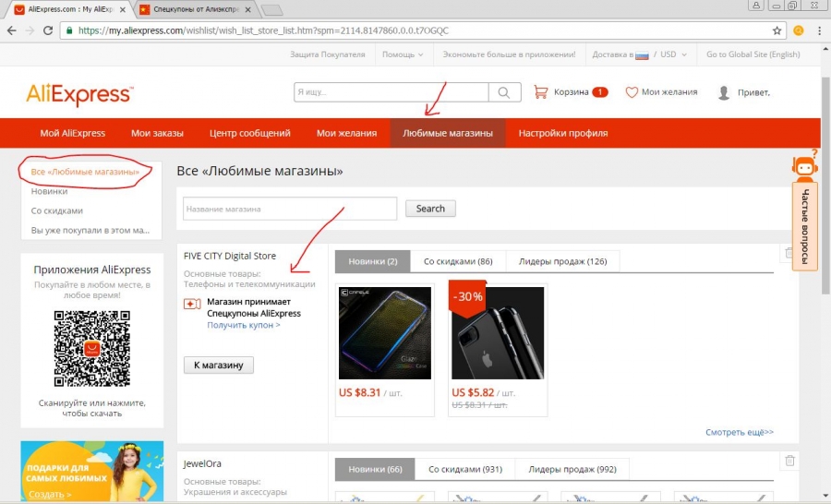Switch to the Спецкупоны browser tab
The image size is (831, 504).
(196, 9)
